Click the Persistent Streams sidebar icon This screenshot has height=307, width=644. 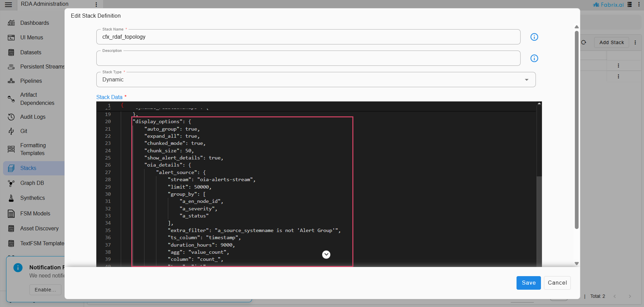[11, 67]
